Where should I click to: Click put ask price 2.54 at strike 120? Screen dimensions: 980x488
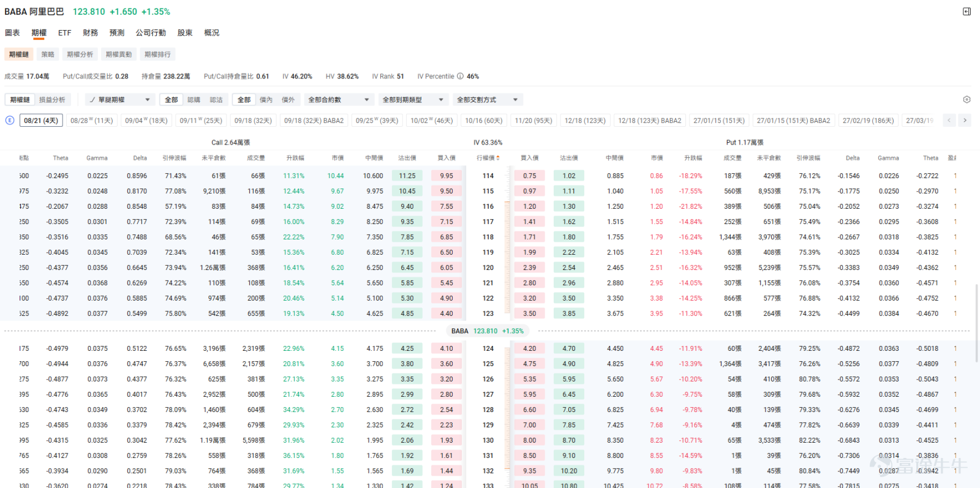[x=569, y=268]
